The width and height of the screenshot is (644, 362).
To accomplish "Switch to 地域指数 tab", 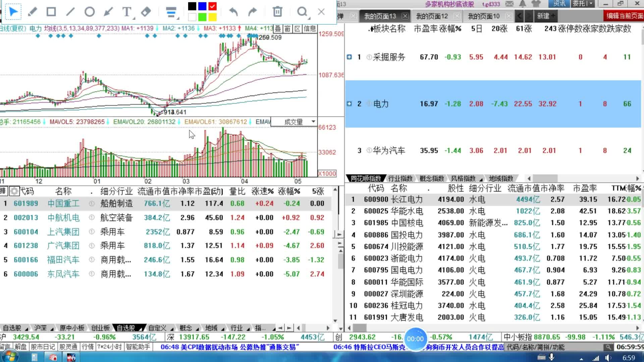I will [x=501, y=178].
